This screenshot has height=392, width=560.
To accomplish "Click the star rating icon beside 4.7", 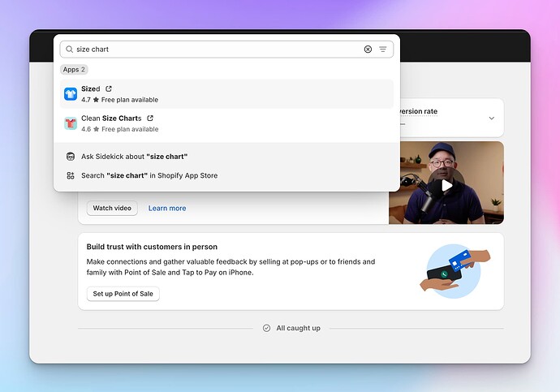I will click(x=96, y=100).
